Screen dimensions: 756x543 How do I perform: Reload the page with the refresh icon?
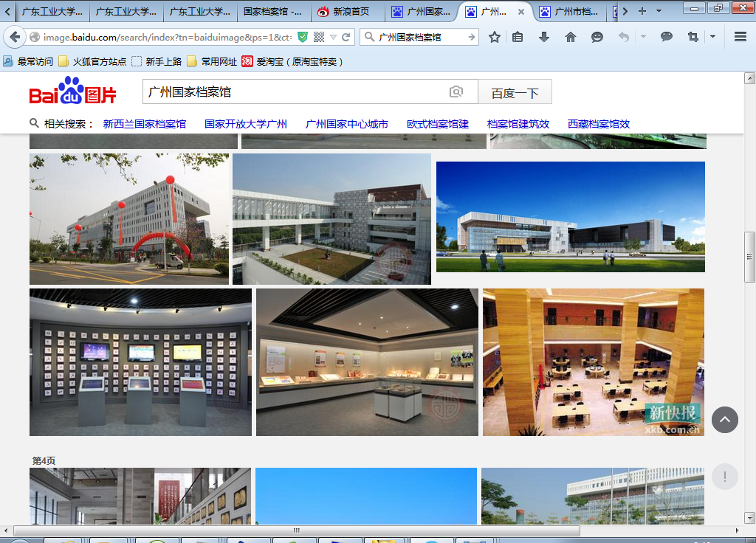(346, 37)
